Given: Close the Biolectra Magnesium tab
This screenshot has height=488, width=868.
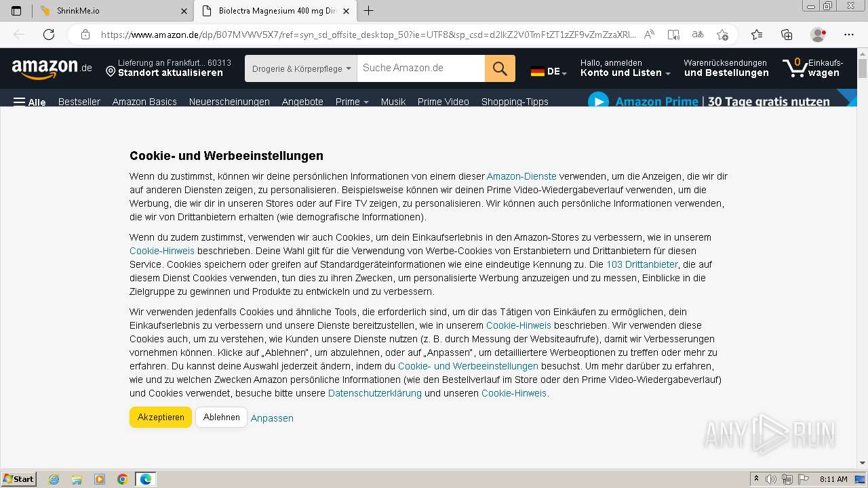Looking at the screenshot, I should pyautogui.click(x=346, y=11).
